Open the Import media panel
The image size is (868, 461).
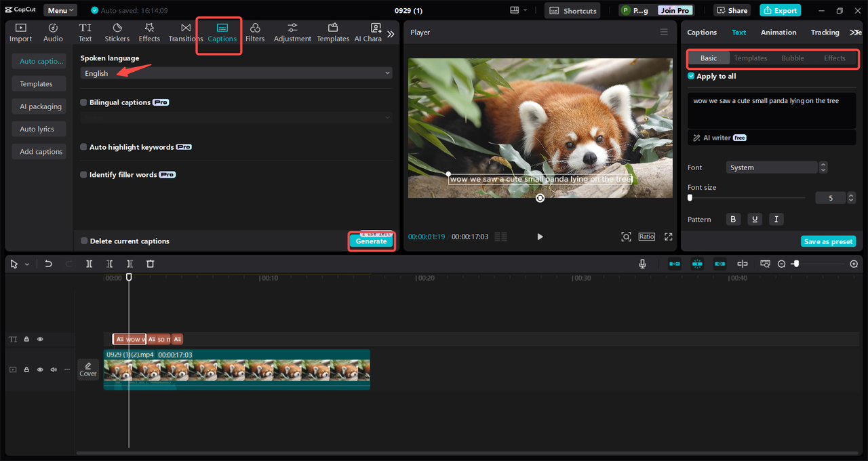point(20,33)
